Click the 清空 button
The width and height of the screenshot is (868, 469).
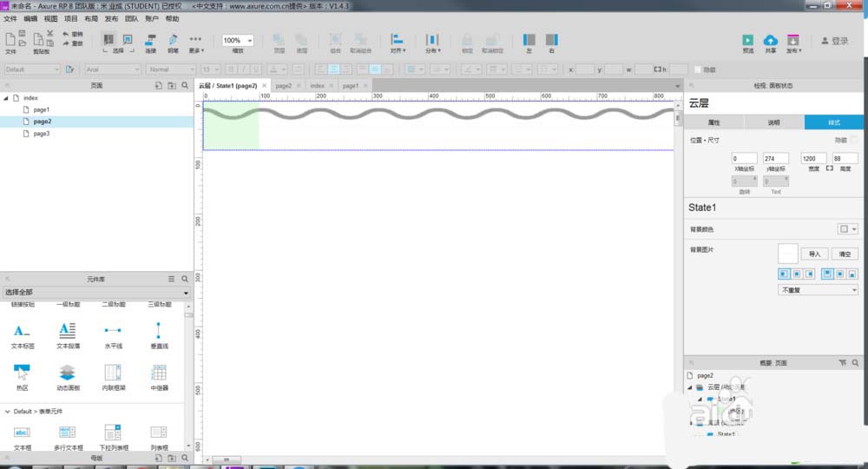pyautogui.click(x=845, y=254)
